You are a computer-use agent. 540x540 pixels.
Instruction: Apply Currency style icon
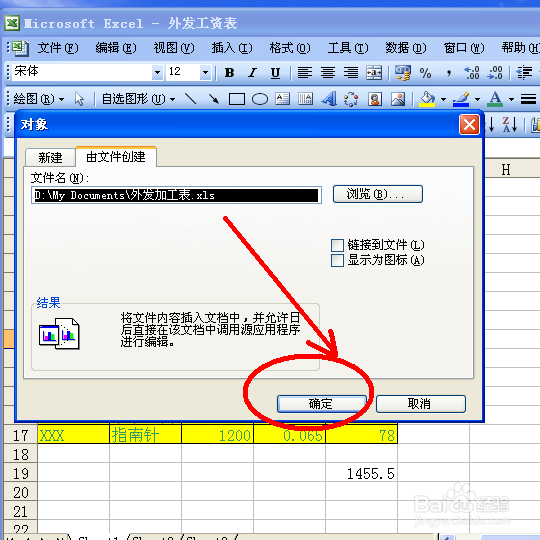(x=403, y=73)
